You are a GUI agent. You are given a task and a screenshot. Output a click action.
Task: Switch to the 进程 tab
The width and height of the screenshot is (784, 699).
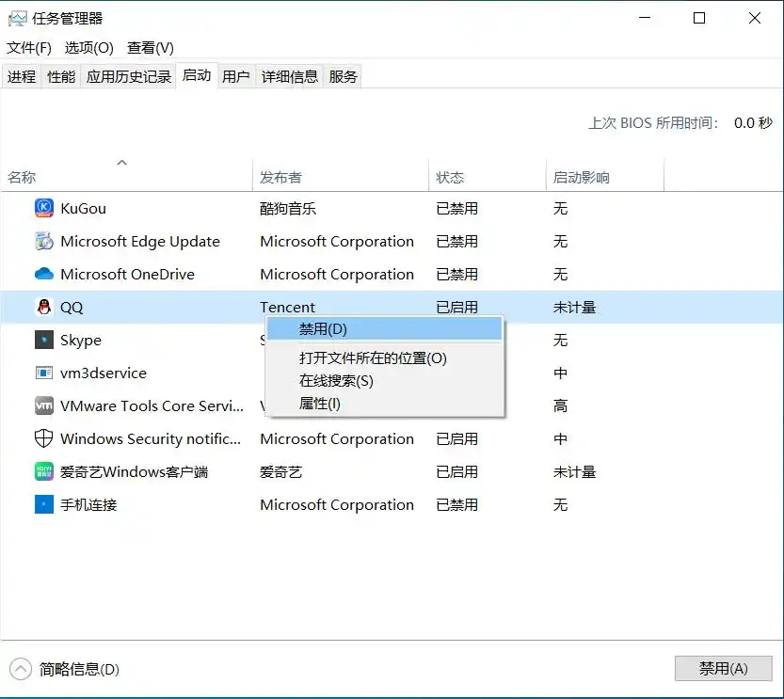[x=21, y=75]
